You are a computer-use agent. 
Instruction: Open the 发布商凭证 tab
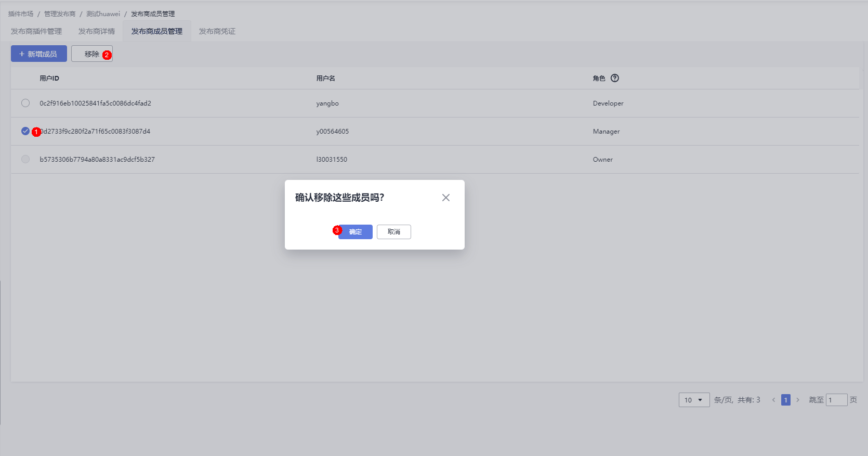coord(217,31)
